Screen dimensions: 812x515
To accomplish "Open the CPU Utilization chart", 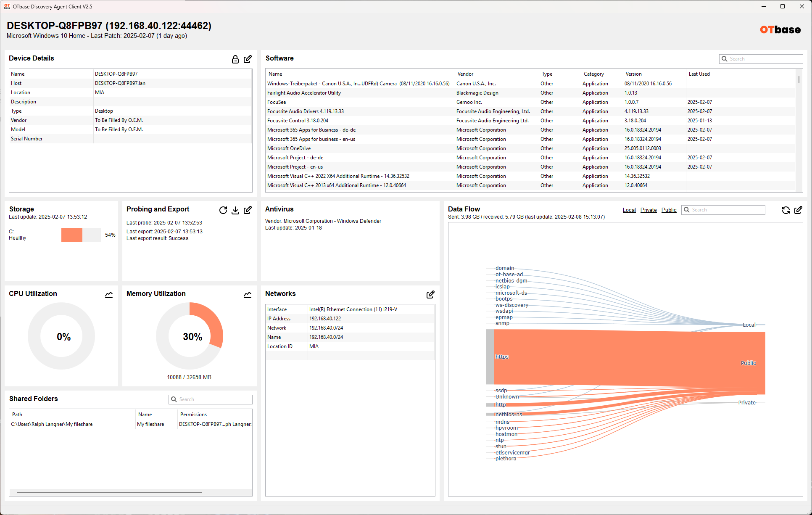I will 109,295.
